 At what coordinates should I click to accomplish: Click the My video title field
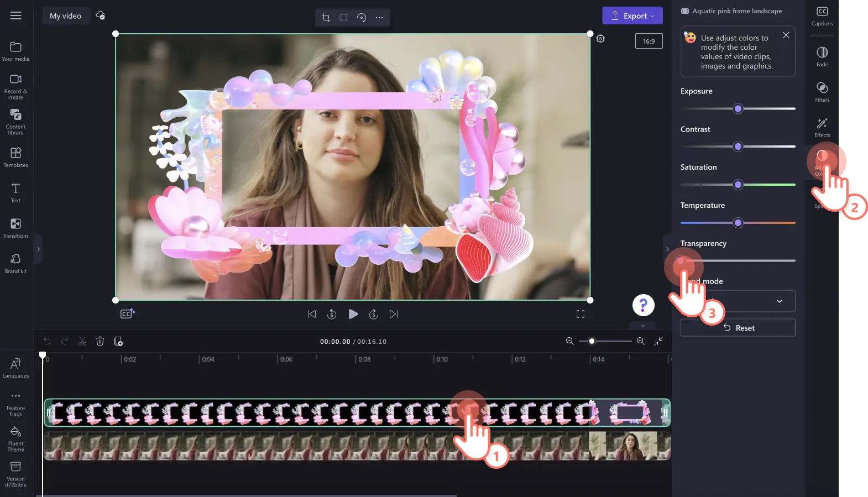tap(66, 15)
